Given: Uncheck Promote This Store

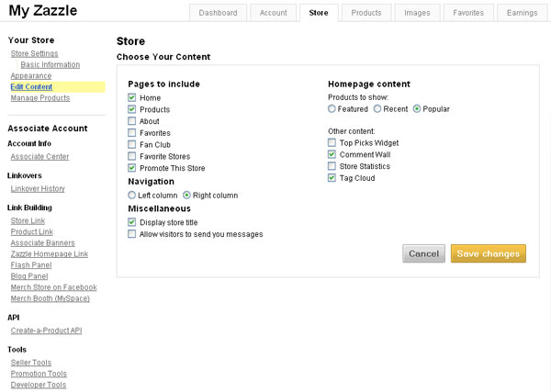Looking at the screenshot, I should point(131,168).
